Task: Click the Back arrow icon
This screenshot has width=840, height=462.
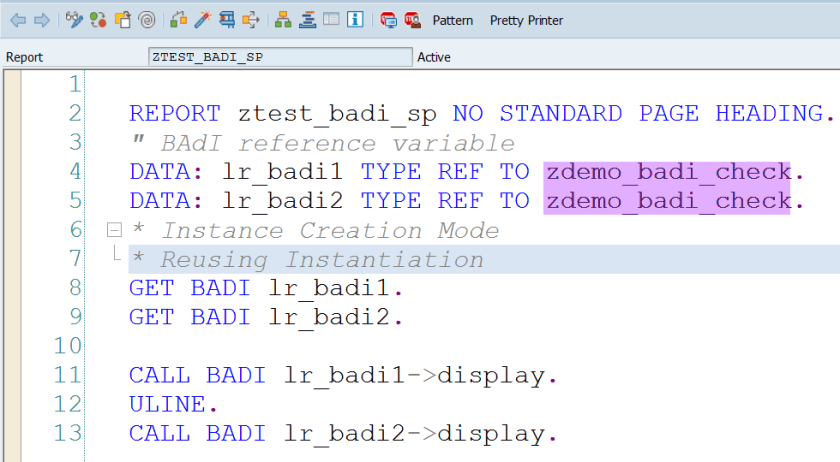Action: point(18,20)
